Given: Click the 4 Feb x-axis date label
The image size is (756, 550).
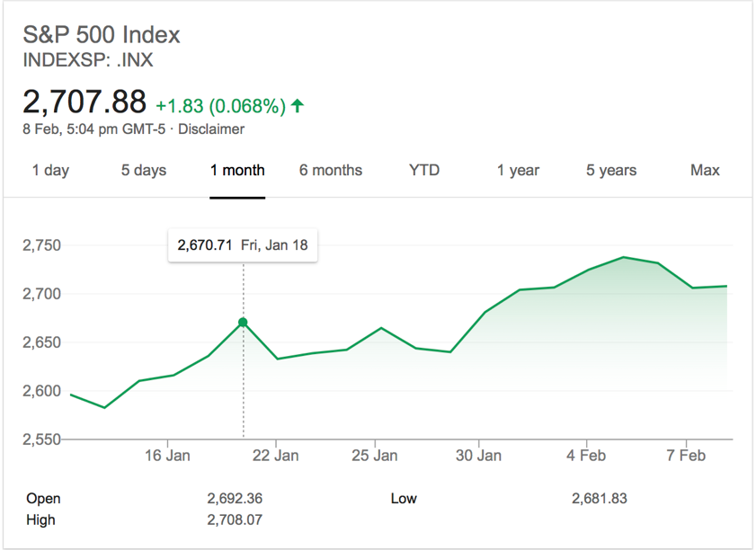Looking at the screenshot, I should click(586, 456).
